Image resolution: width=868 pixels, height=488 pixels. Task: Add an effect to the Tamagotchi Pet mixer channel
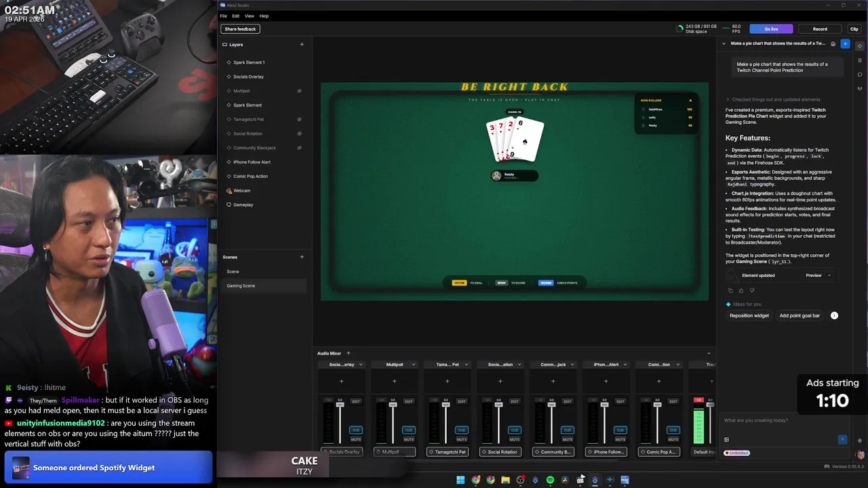click(x=448, y=381)
